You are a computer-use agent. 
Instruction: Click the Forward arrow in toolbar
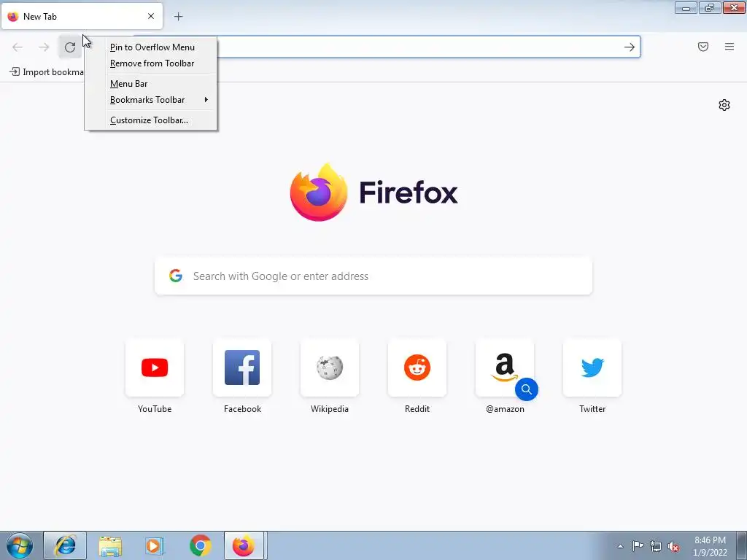(44, 47)
